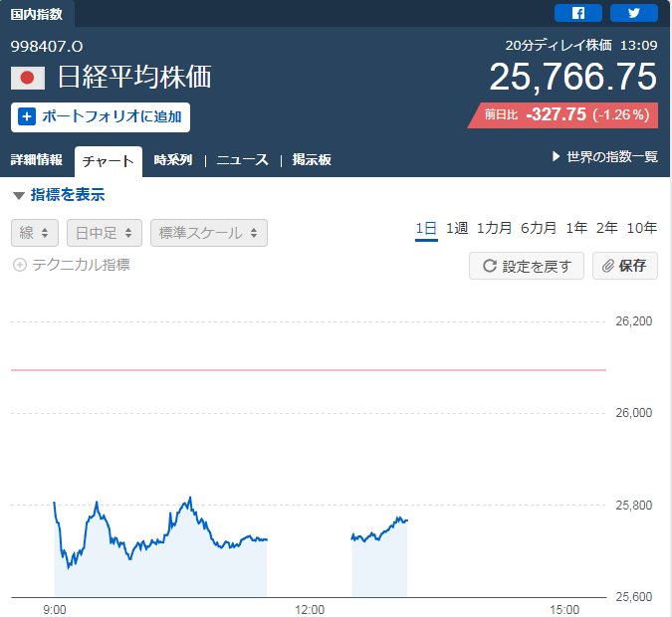This screenshot has height=617, width=672.
Task: Switch chart range to 10年
Action: pyautogui.click(x=642, y=228)
